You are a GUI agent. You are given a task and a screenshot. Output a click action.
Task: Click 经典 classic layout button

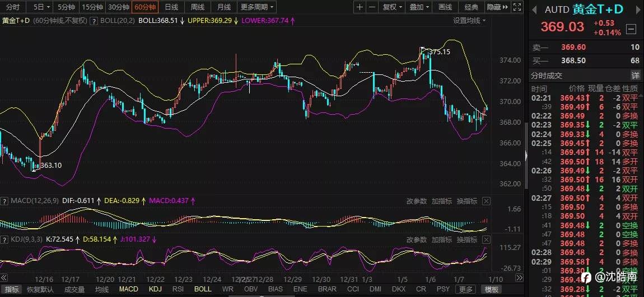(471, 7)
